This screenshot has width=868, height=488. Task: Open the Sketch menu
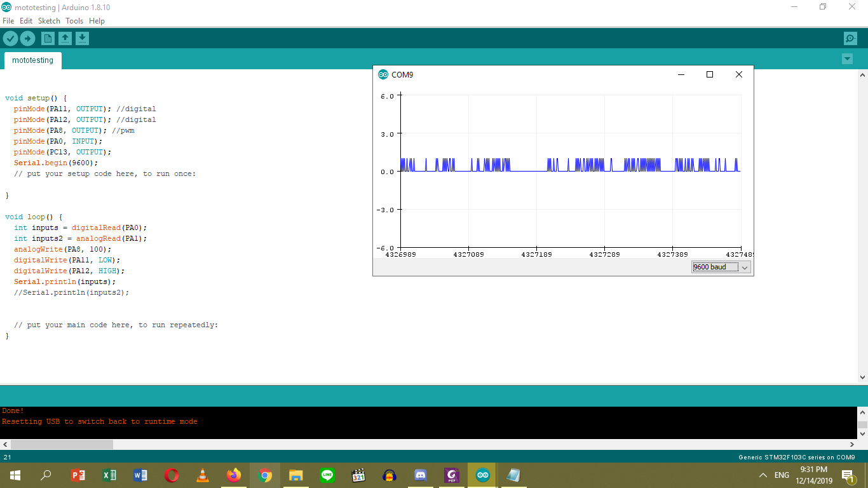[49, 21]
